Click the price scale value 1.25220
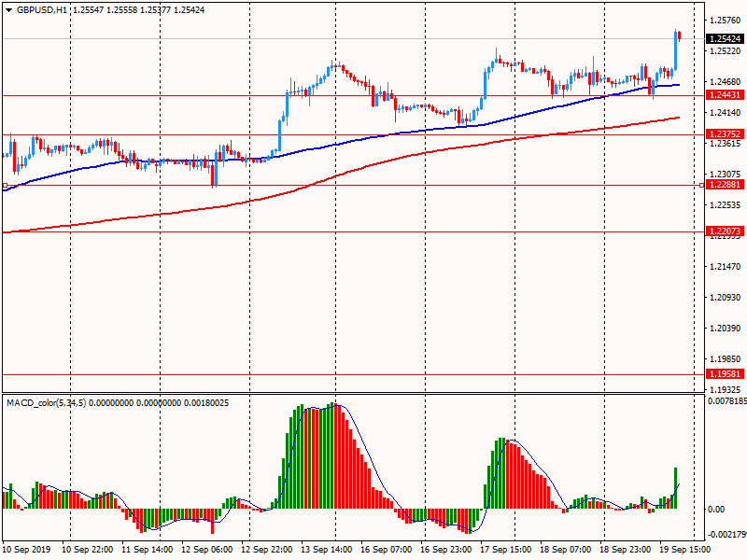 (x=726, y=51)
